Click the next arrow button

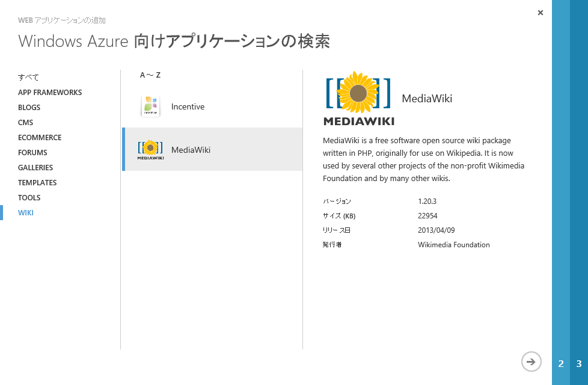pyautogui.click(x=531, y=362)
